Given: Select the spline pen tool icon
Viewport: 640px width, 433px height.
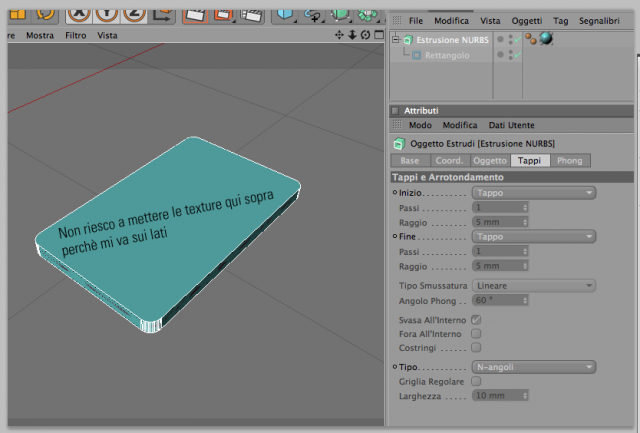Looking at the screenshot, I should 312,15.
